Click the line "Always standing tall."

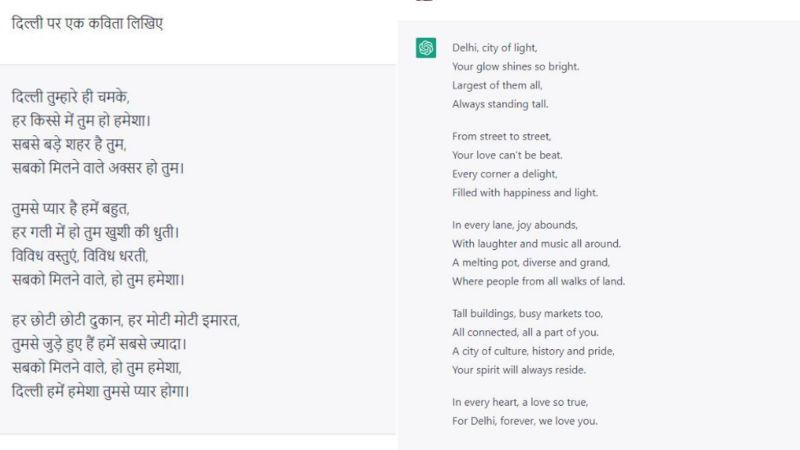[500, 104]
